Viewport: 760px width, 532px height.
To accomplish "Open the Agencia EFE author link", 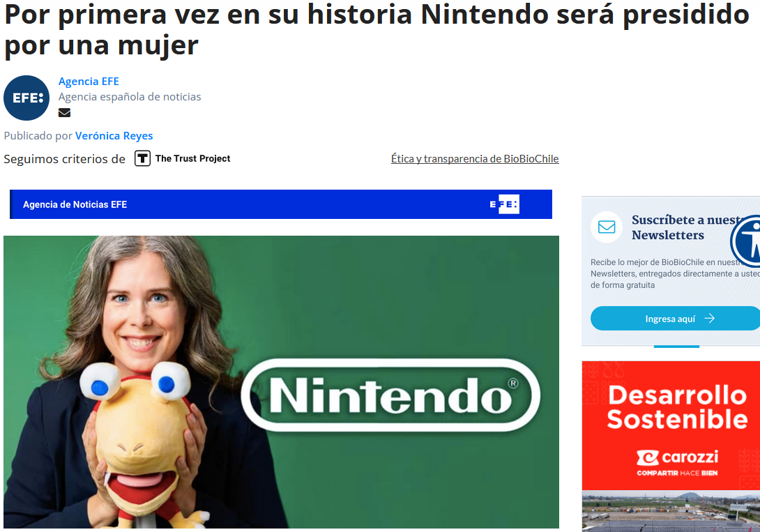I will [89, 82].
